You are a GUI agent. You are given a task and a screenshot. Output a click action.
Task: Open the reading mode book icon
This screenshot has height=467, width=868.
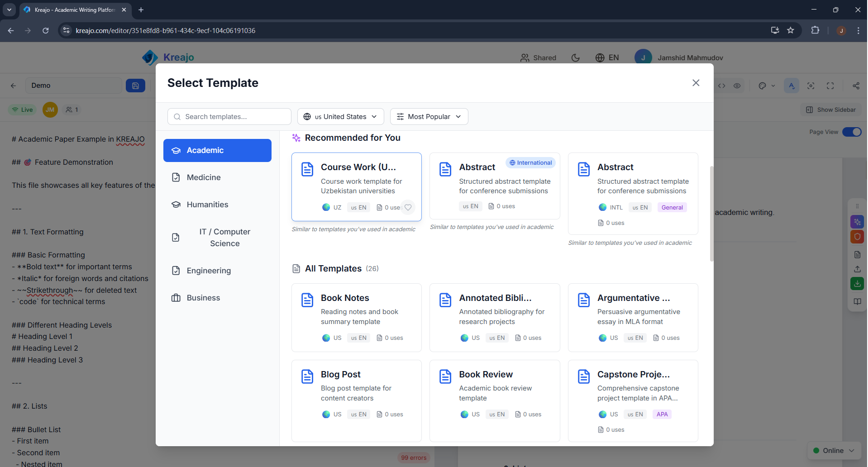(x=858, y=302)
